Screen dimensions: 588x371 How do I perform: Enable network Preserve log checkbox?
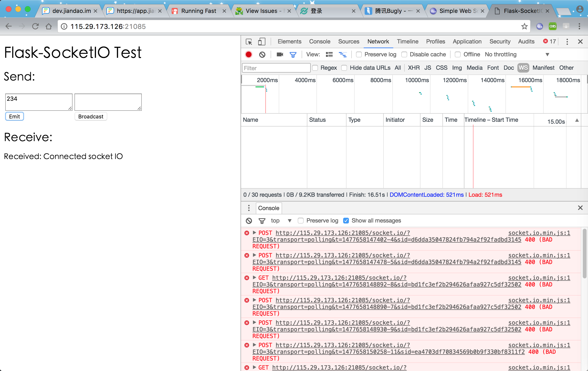coord(359,54)
